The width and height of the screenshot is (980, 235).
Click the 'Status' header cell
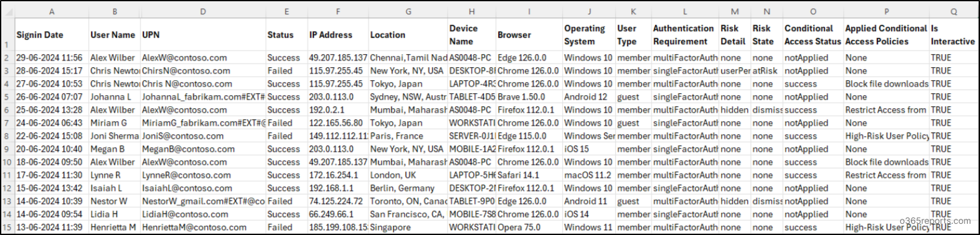pyautogui.click(x=286, y=35)
